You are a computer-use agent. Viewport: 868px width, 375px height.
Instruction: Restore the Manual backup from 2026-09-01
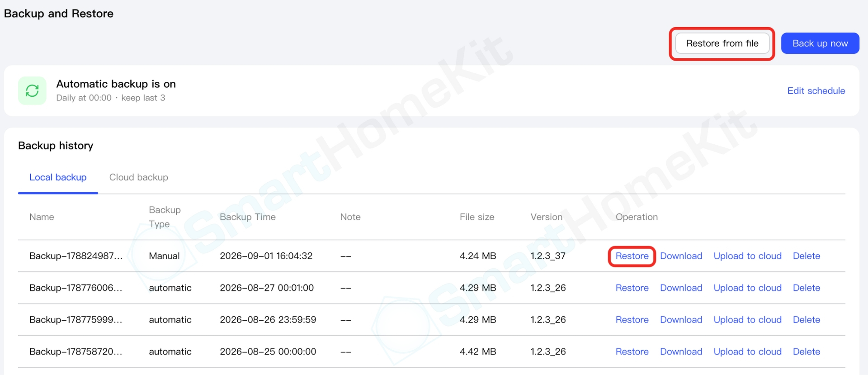coord(632,256)
